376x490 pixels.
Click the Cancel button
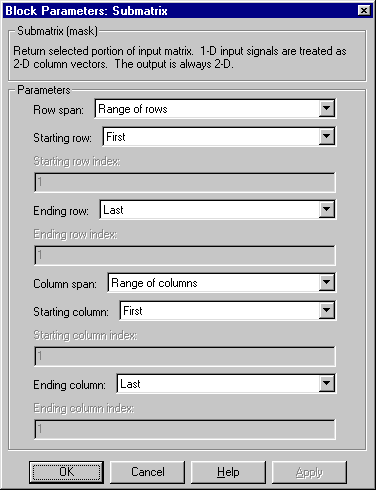[x=148, y=472]
